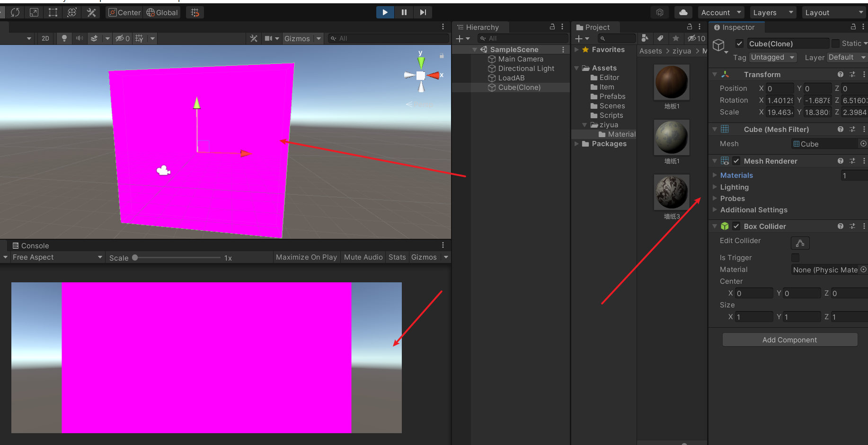Toggle the Static checkbox
This screenshot has width=868, height=445.
[x=835, y=44]
